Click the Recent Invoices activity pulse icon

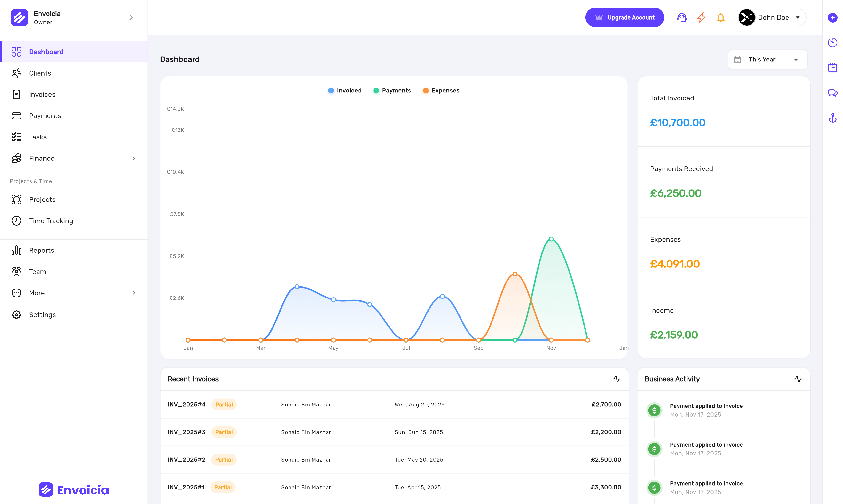616,379
